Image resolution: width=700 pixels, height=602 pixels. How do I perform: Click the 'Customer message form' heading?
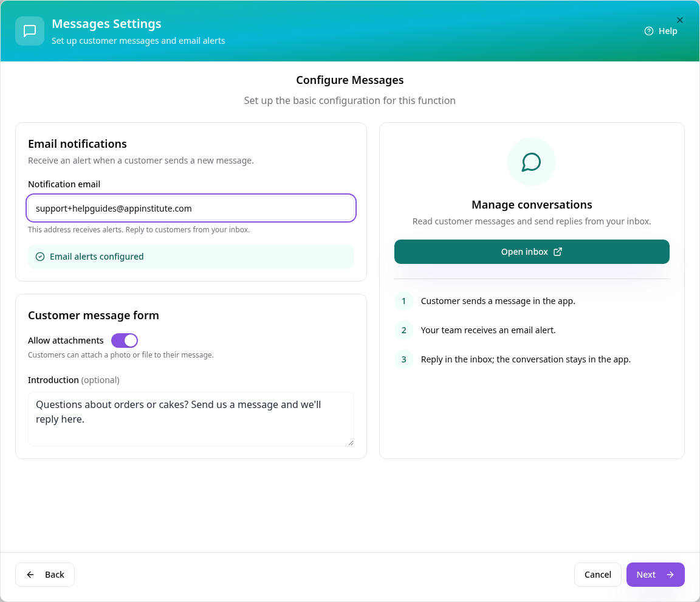(x=94, y=316)
